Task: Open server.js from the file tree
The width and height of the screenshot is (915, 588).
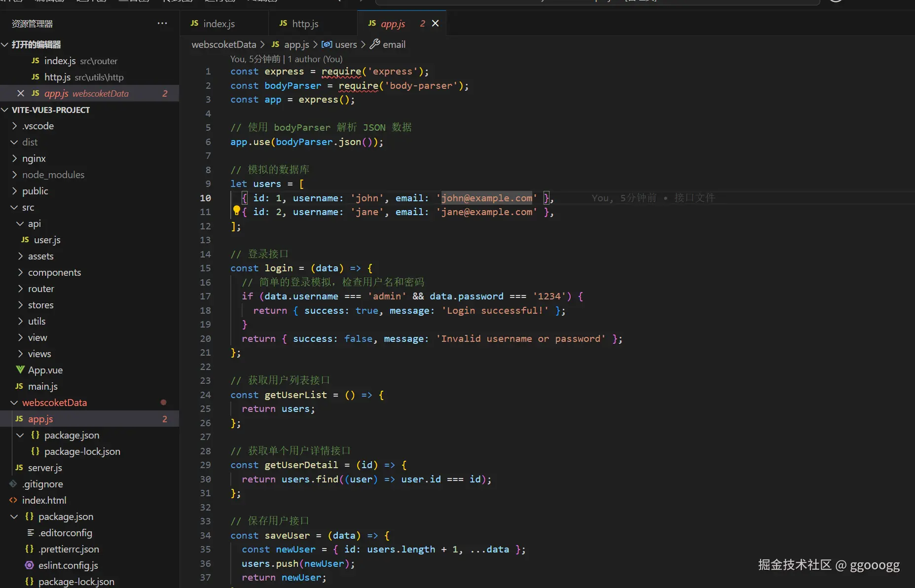Action: [45, 468]
